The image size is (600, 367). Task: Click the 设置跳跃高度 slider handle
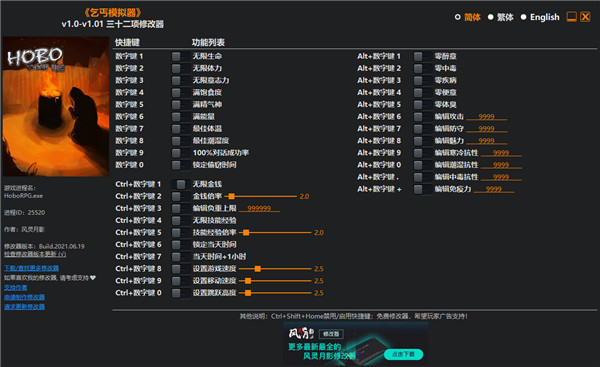(248, 293)
